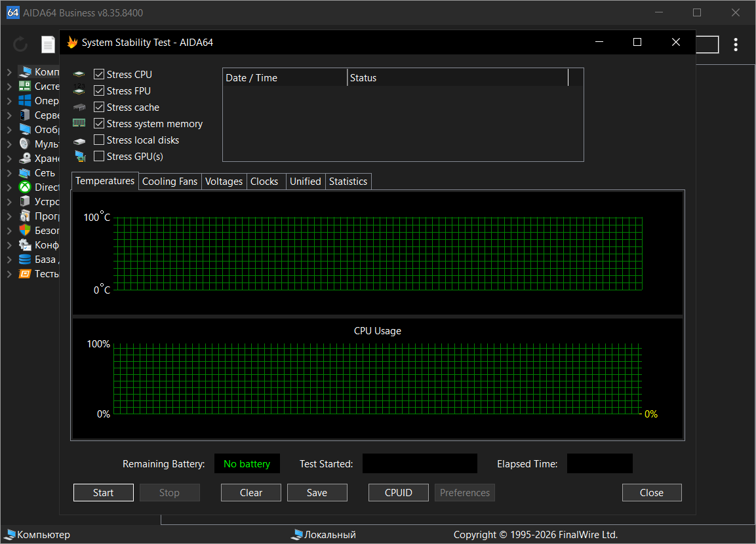The width and height of the screenshot is (756, 544).
Task: Click the GPU monitor icon beside Stress GPU(s)
Action: (80, 156)
